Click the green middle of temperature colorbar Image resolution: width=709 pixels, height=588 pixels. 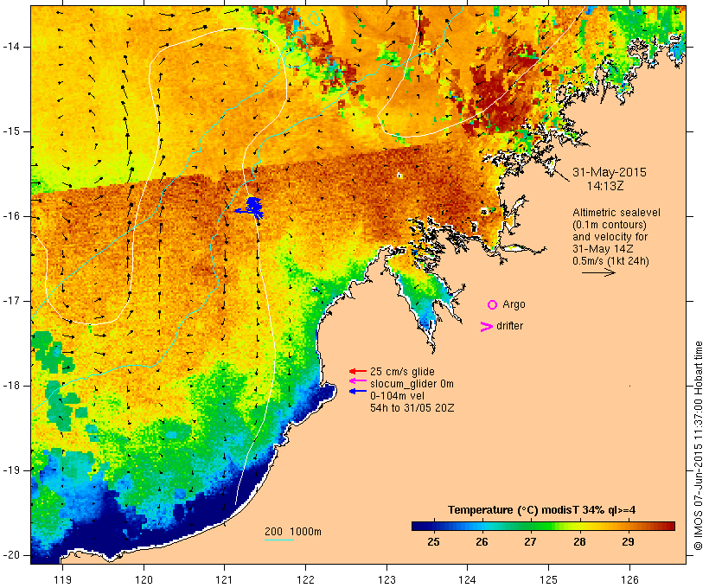click(543, 526)
